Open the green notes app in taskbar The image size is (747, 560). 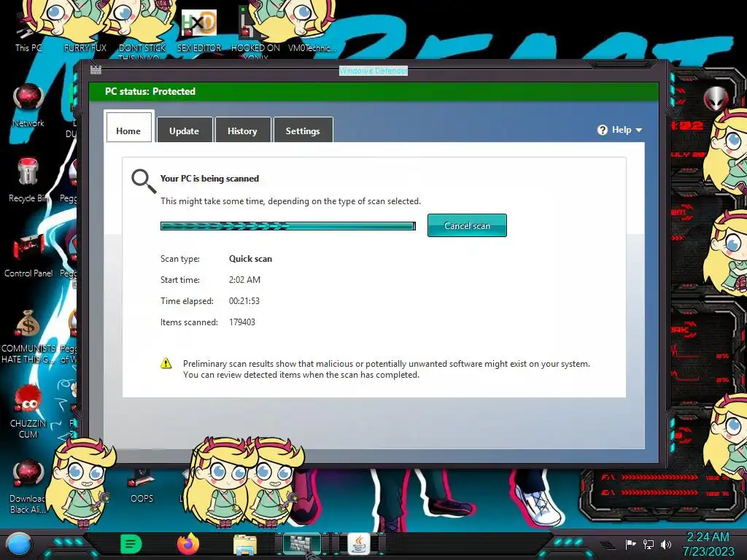tap(131, 544)
